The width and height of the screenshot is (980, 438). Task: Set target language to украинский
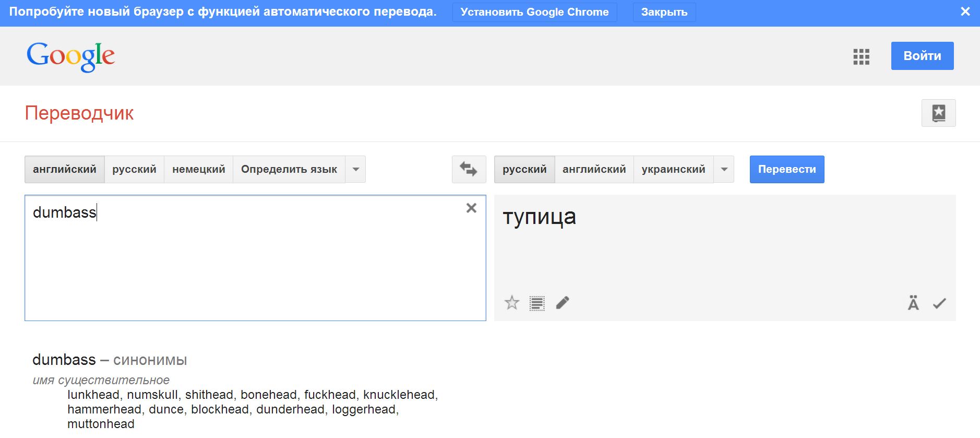(673, 169)
